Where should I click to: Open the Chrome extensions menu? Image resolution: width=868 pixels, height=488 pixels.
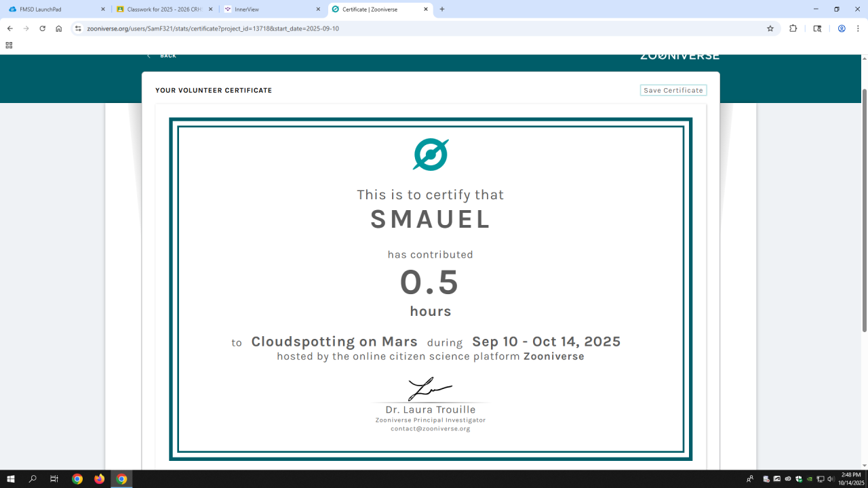click(793, 28)
